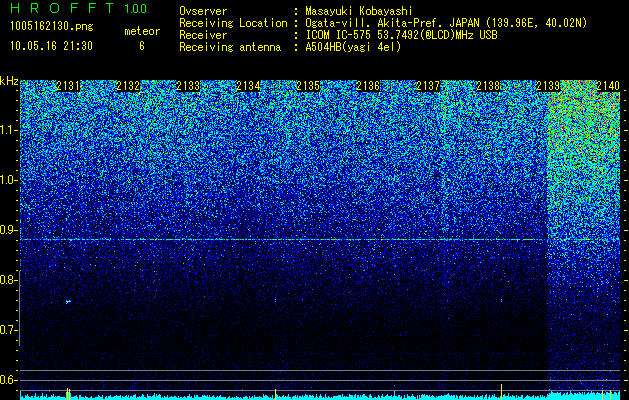Viewport: 629px width, 400px height.
Task: Click the 0.8 kHz axis label
Action: coord(9,280)
